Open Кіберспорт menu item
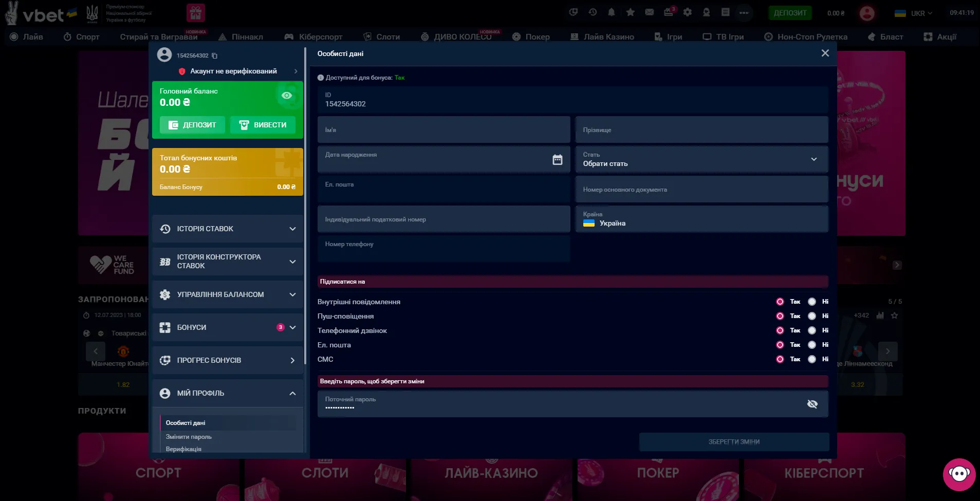 pyautogui.click(x=313, y=37)
